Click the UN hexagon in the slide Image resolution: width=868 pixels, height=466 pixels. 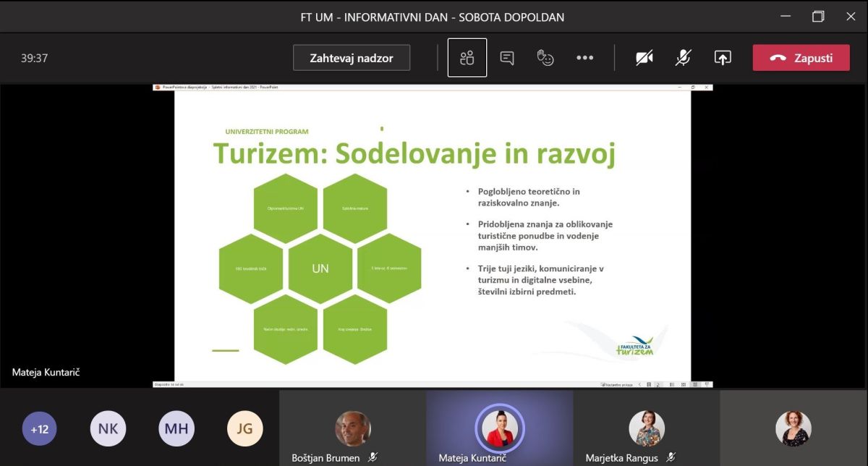320,268
